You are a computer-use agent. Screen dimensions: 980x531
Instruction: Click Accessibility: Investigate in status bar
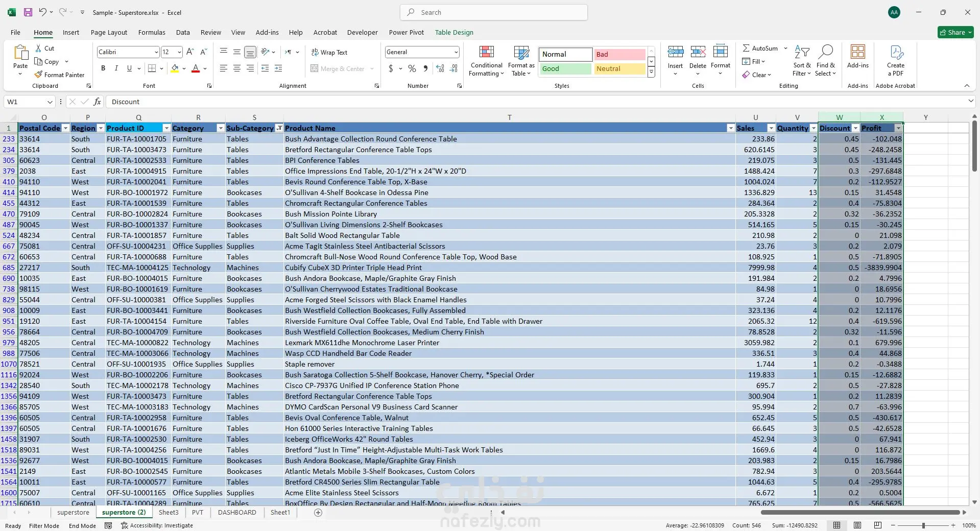157,525
